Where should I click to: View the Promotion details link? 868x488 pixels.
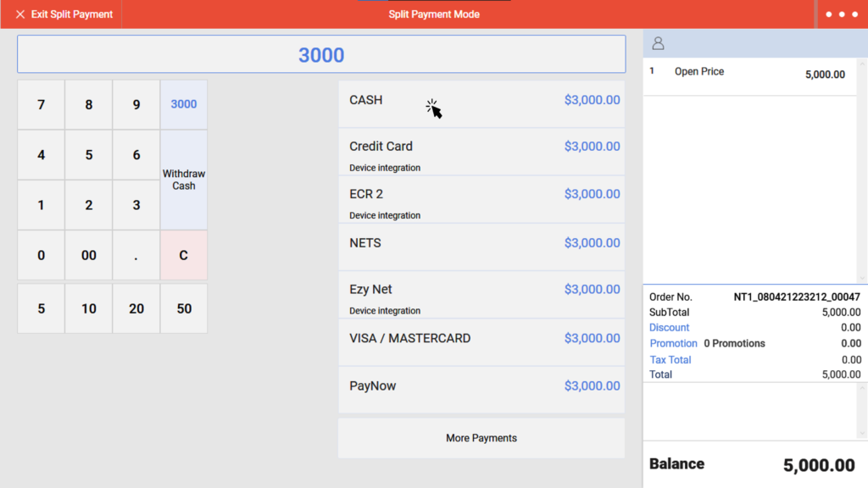coord(673,343)
